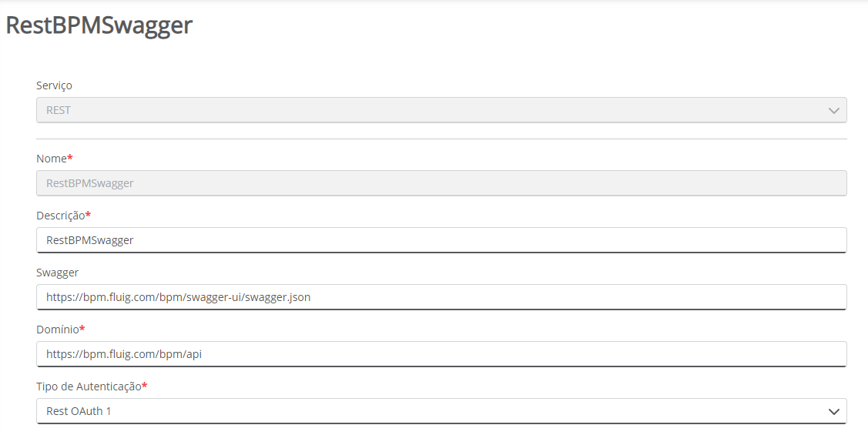Click the Nome field label
This screenshot has width=868, height=435.
coord(52,159)
